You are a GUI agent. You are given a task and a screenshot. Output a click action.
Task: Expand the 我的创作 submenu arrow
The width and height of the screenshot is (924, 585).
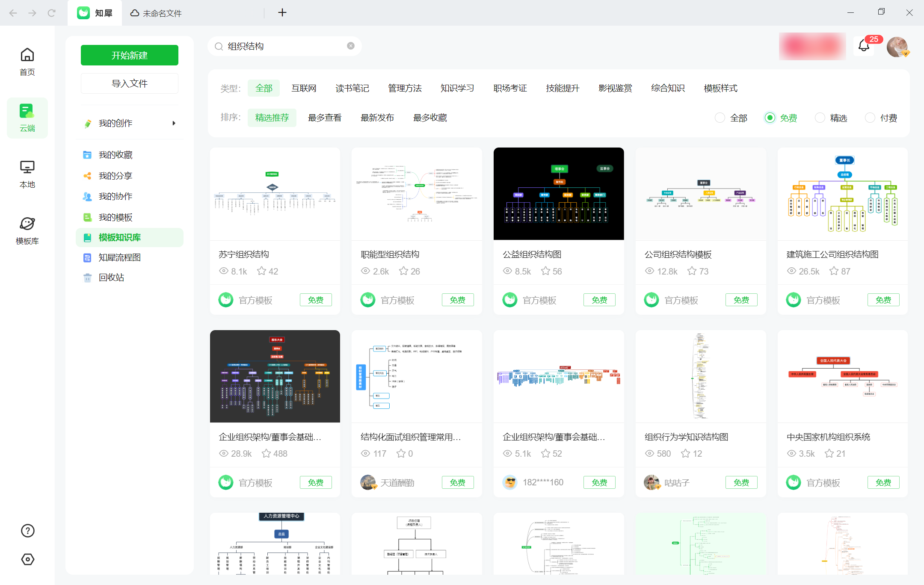174,123
